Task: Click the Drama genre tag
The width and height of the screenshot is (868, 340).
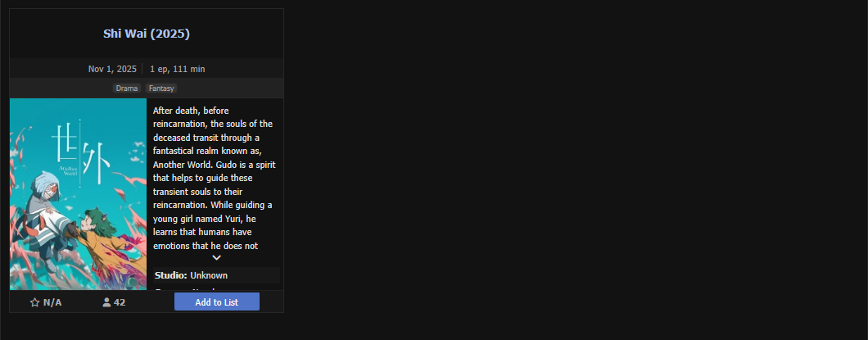Action: [127, 88]
